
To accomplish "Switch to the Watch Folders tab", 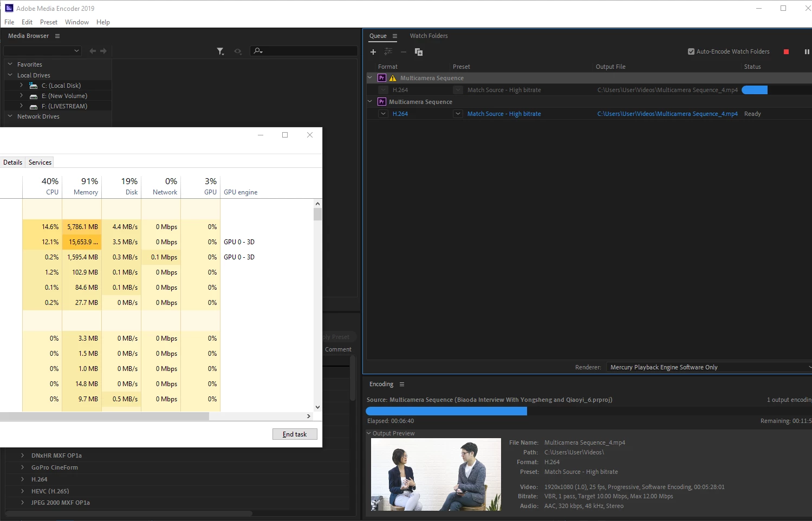I will pos(429,36).
